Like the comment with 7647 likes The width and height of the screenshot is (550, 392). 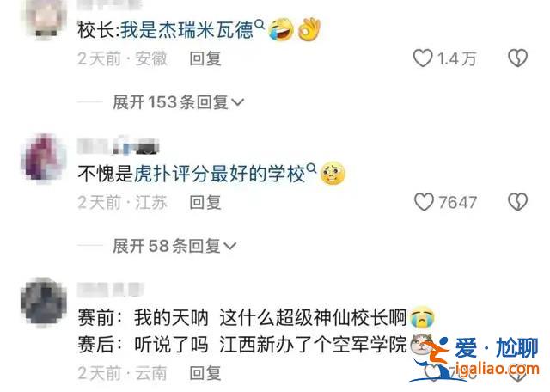[x=424, y=202]
